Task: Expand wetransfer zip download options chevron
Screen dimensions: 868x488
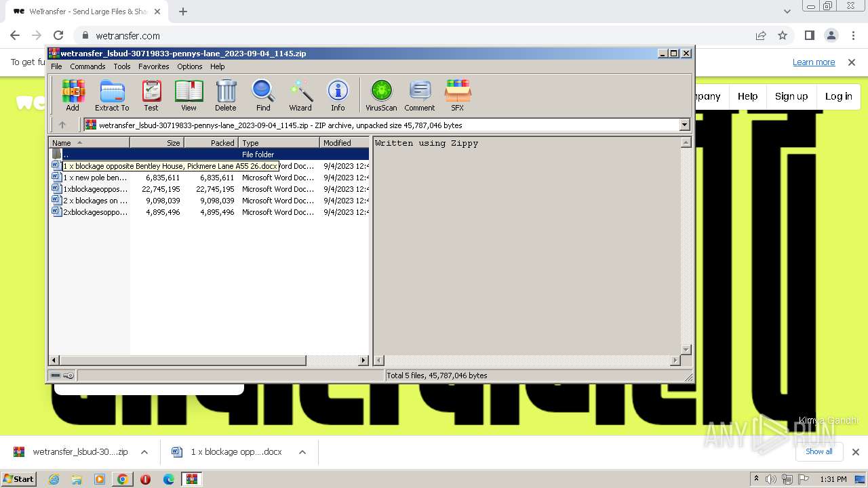Action: point(144,452)
